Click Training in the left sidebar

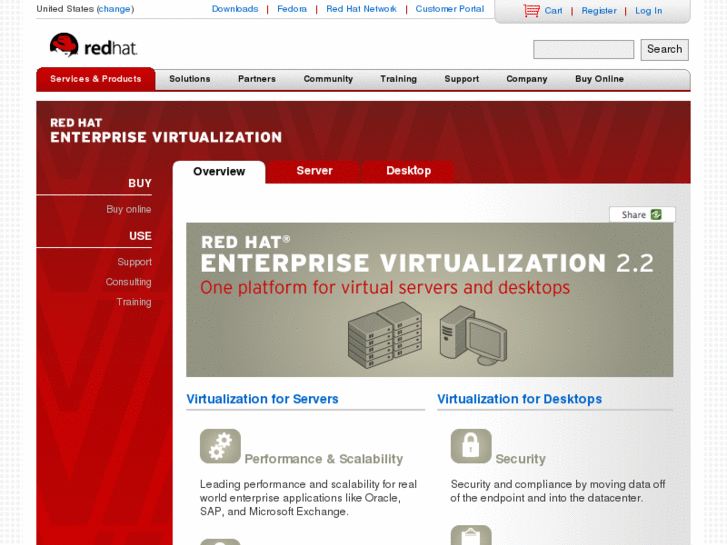click(x=134, y=302)
